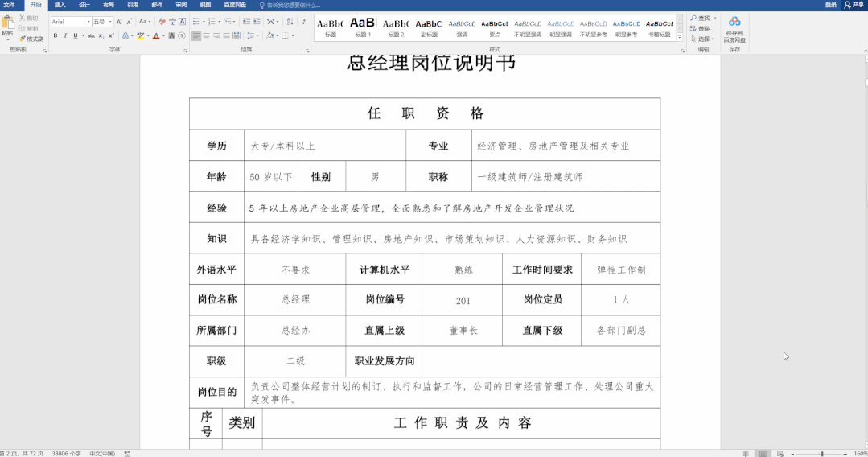Switch to the Design (设计) tab
This screenshot has width=868, height=457.
(x=84, y=5)
